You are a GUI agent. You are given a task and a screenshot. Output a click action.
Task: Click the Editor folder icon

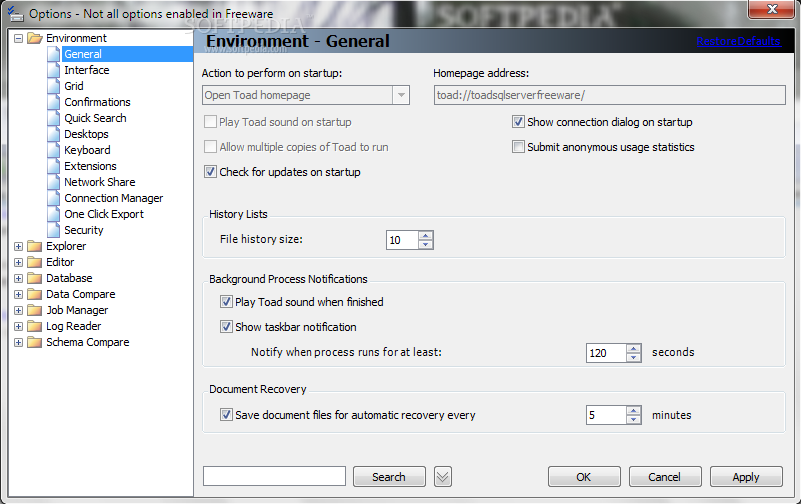point(34,262)
